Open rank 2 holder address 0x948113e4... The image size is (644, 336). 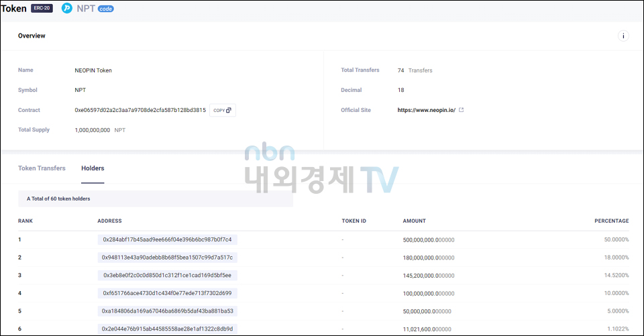point(167,258)
